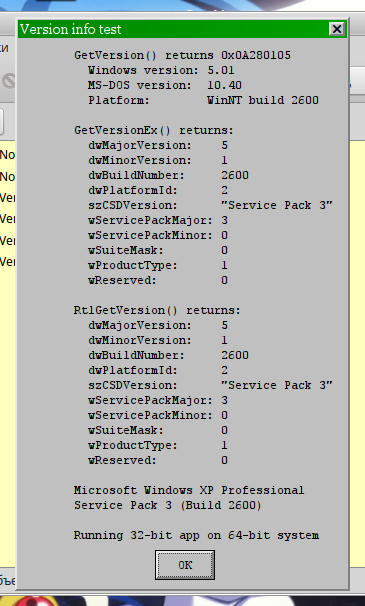The width and height of the screenshot is (365, 606).
Task: Click the RtlGetVersion() returns heading
Action: pyautogui.click(x=157, y=310)
